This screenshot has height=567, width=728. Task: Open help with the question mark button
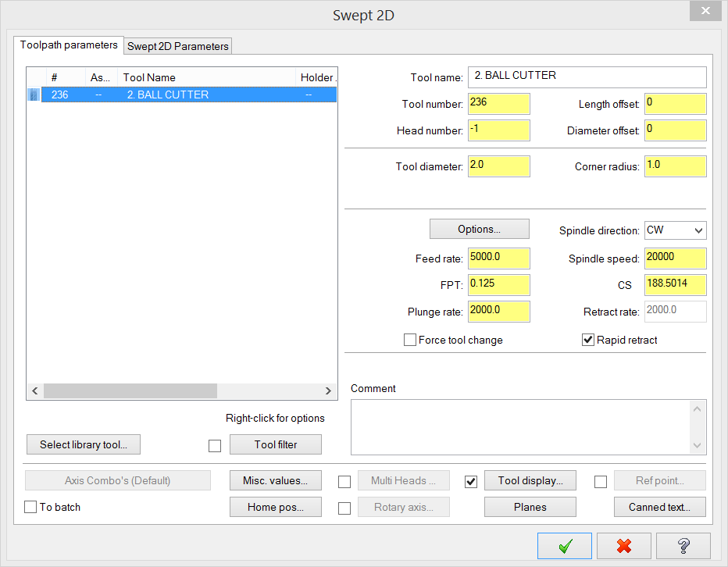[683, 546]
